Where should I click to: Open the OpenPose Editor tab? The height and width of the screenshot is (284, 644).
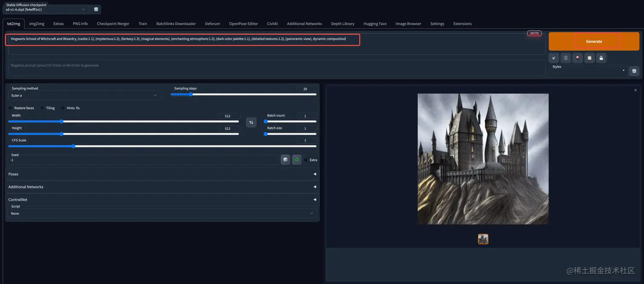[243, 24]
